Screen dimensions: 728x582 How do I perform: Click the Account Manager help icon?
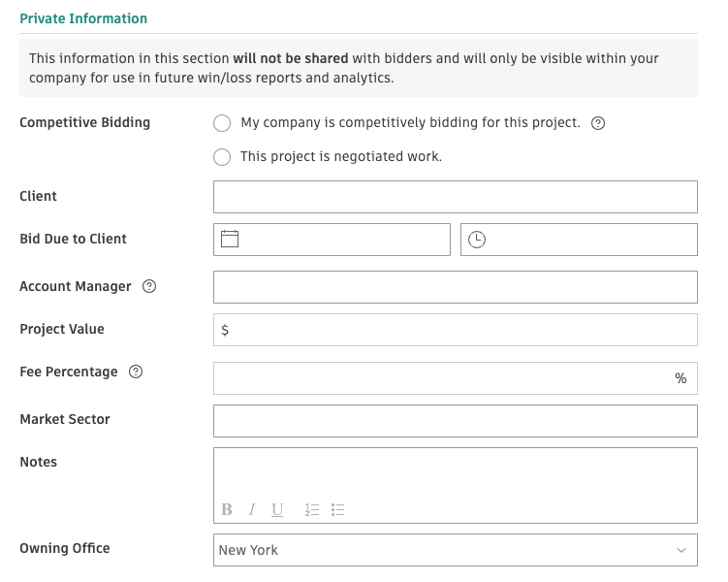pos(149,286)
